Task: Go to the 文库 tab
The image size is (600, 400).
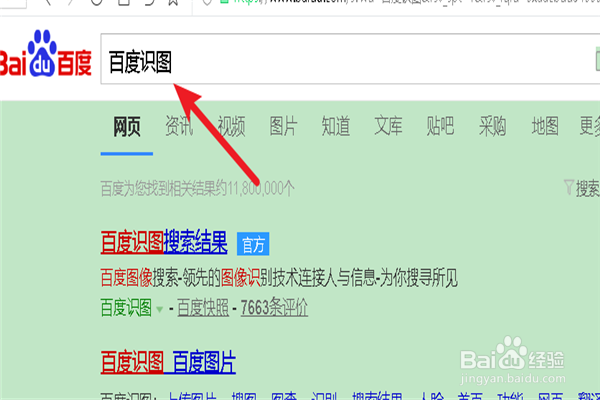Action: (x=388, y=126)
